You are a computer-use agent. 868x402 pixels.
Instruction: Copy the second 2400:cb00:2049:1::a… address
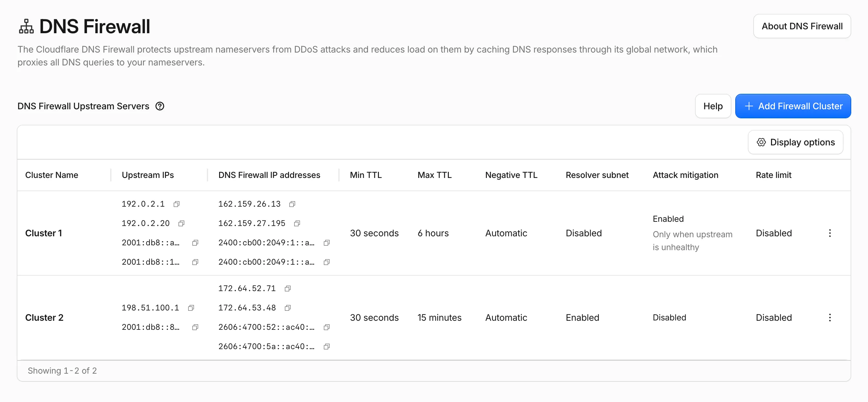coord(326,262)
